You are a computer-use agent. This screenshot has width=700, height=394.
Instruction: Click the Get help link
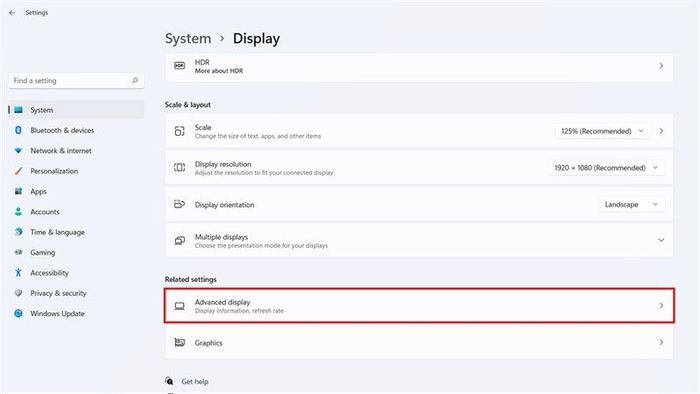click(195, 382)
